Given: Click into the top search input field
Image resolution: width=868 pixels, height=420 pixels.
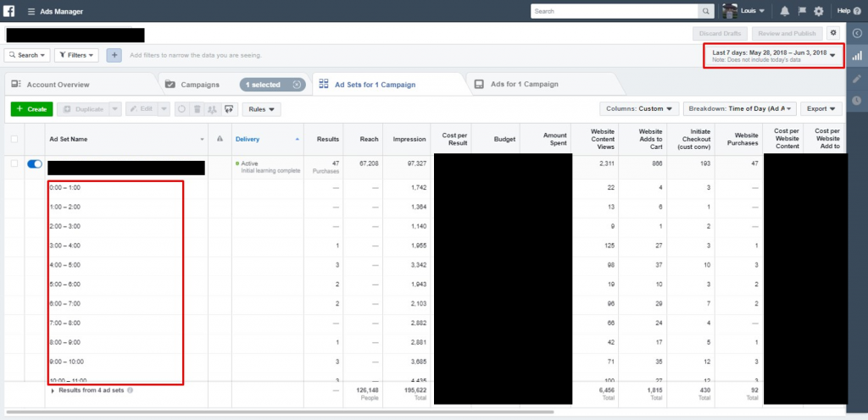Looking at the screenshot, I should 615,11.
